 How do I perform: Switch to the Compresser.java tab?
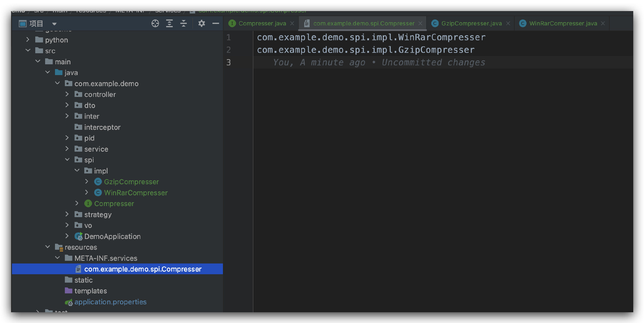[x=262, y=23]
